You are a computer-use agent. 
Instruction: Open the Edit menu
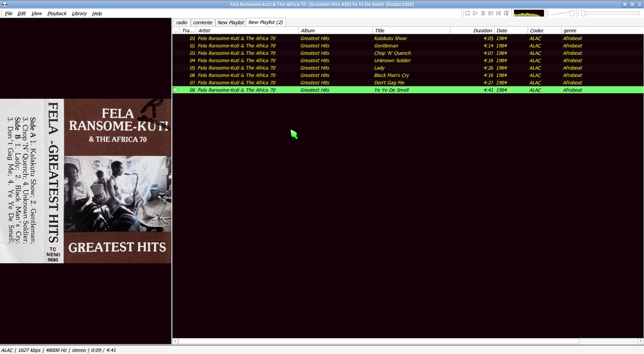[22, 14]
